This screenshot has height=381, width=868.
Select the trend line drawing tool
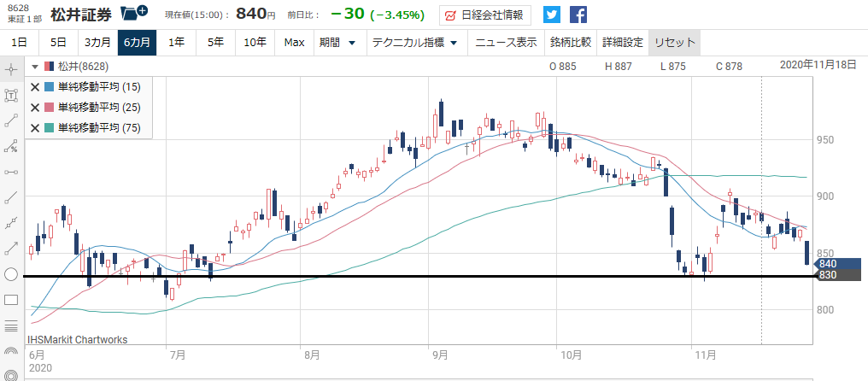(x=11, y=120)
